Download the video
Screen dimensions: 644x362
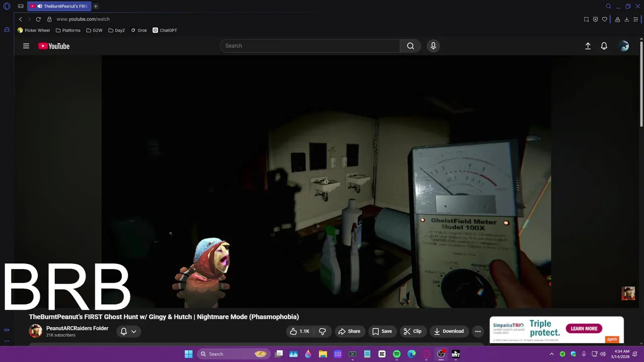click(449, 331)
